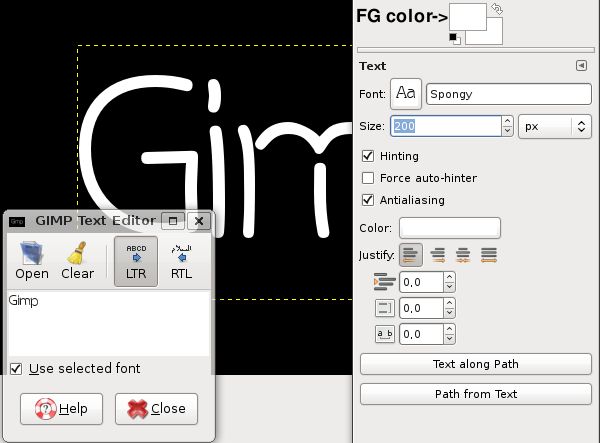Increase indentation value stepper

(450, 277)
